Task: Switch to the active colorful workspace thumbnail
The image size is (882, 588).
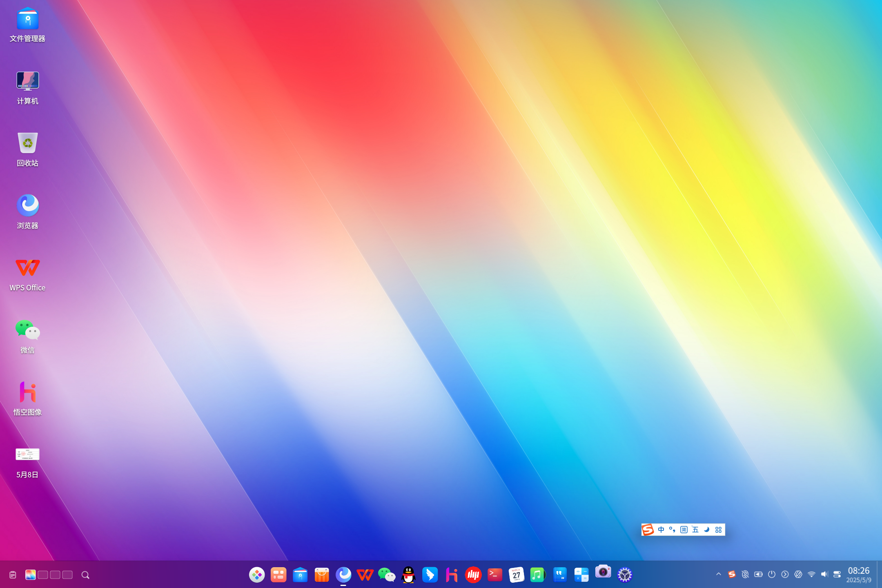Action: click(31, 575)
